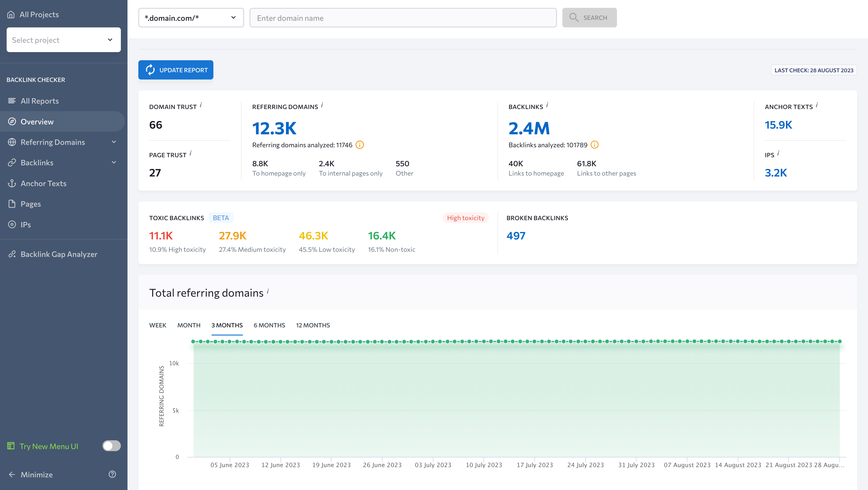Click the UPDATE REPORT button

click(x=175, y=70)
